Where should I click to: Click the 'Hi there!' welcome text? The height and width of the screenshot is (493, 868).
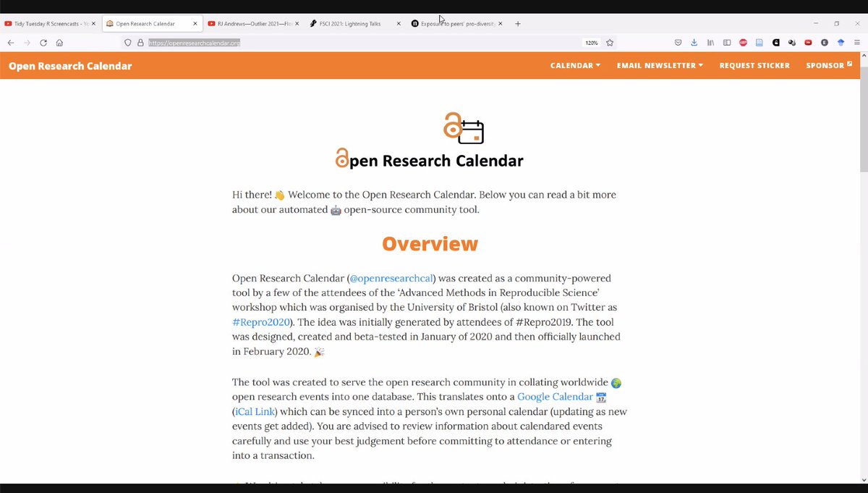(x=252, y=195)
